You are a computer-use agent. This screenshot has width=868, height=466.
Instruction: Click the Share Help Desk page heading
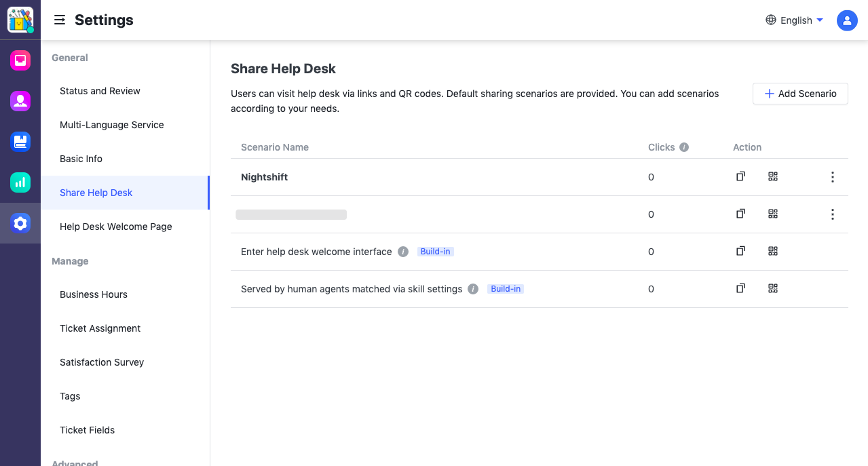tap(284, 69)
